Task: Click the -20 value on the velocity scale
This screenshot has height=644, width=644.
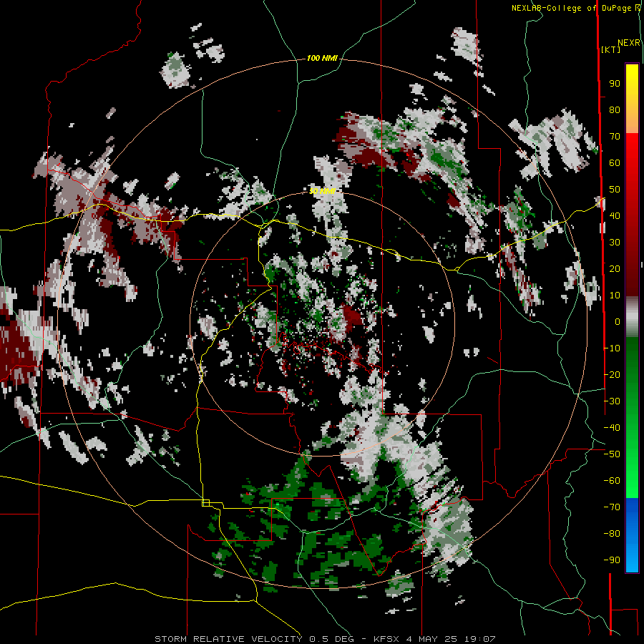Action: [612, 374]
